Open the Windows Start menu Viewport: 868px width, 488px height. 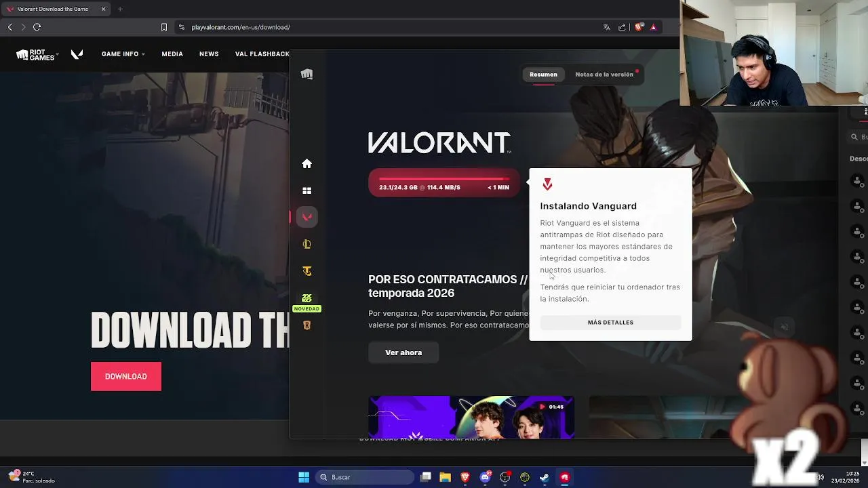304,477
